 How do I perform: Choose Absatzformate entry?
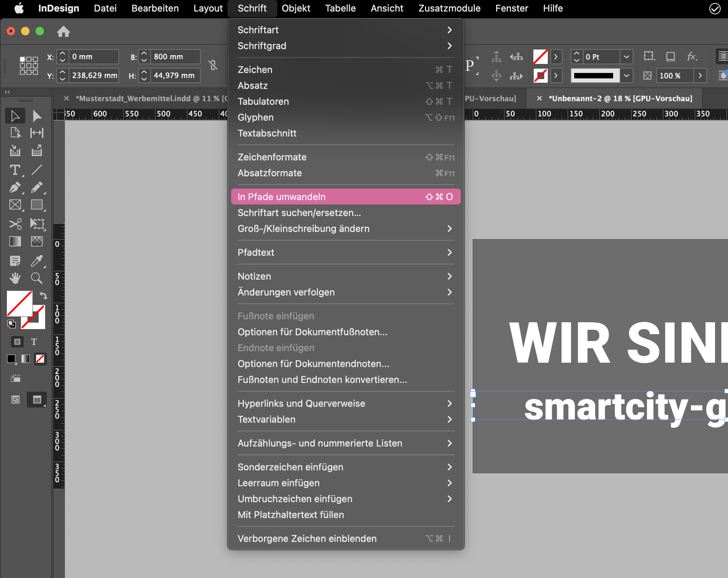(345, 173)
